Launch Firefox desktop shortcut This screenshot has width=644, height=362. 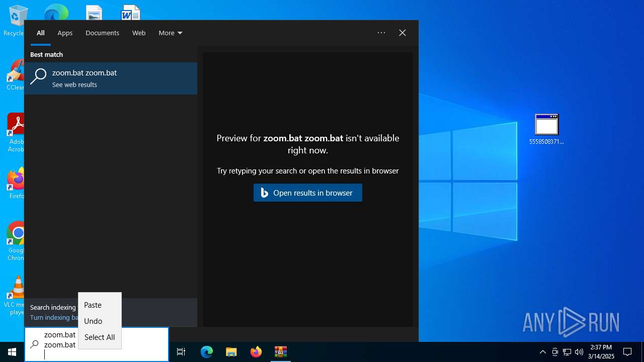click(x=16, y=183)
